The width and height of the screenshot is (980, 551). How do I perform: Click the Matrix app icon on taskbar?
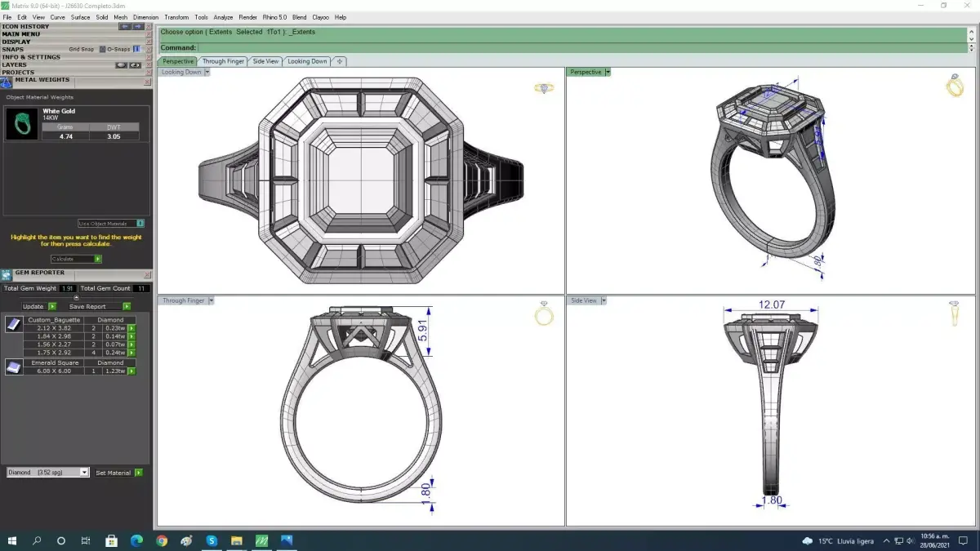tap(262, 540)
